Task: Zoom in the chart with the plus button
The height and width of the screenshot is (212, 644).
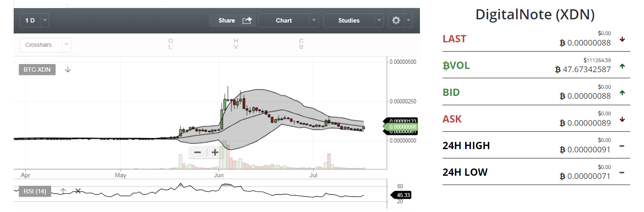Action: pos(215,152)
